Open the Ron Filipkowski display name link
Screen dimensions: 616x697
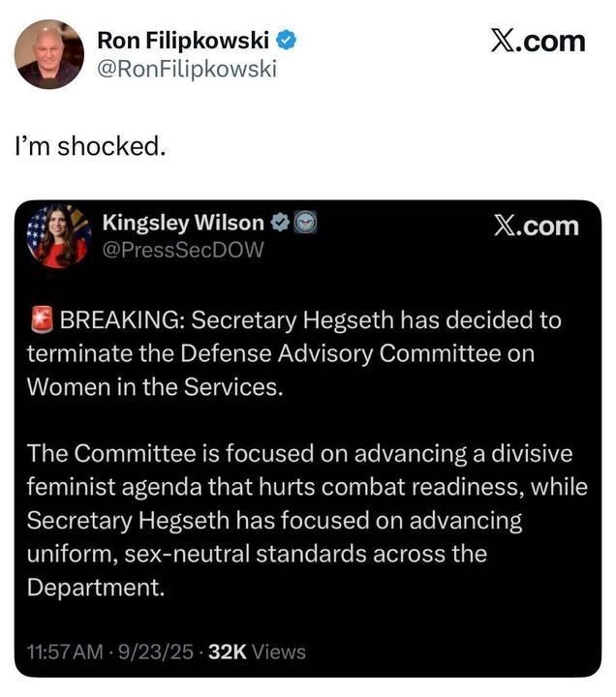coord(186,40)
